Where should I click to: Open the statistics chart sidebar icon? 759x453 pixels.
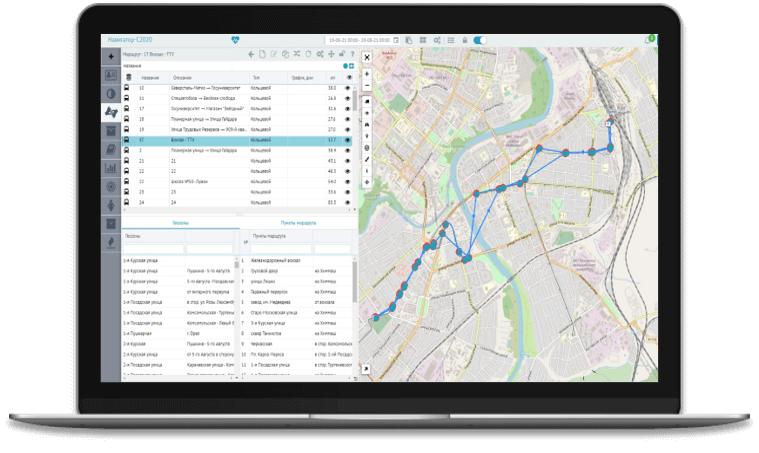click(110, 168)
